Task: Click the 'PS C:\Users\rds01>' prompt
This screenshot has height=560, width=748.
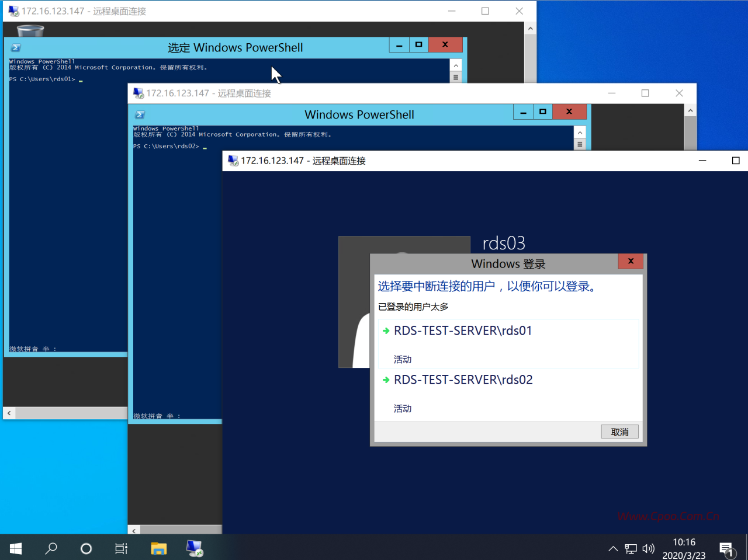Action: (x=42, y=79)
